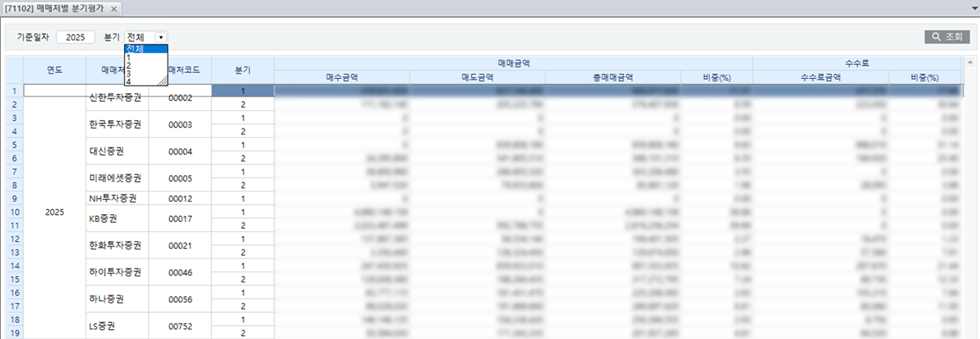Click broker code 00005
The width and height of the screenshot is (980, 339).
(181, 178)
